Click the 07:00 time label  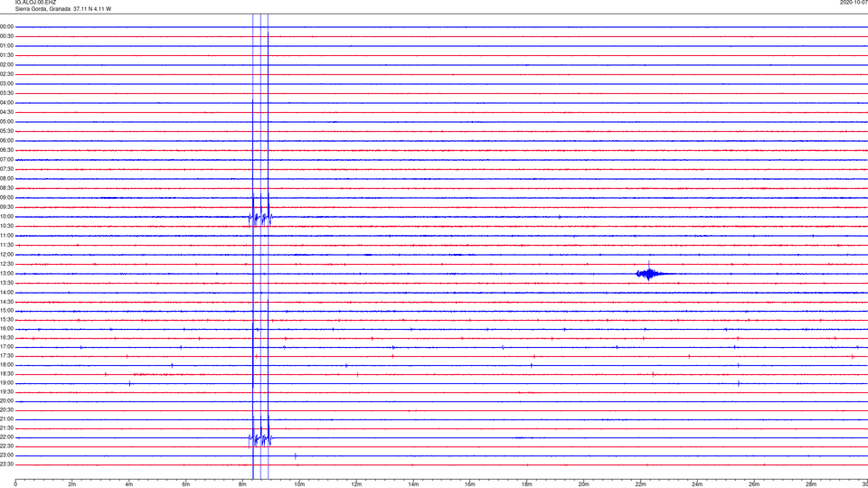click(7, 159)
